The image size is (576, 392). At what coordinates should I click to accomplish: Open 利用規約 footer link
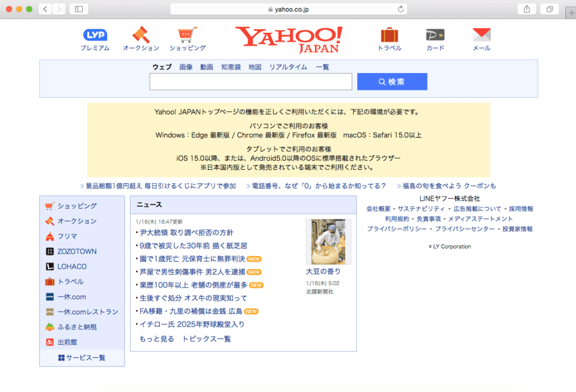(x=397, y=219)
